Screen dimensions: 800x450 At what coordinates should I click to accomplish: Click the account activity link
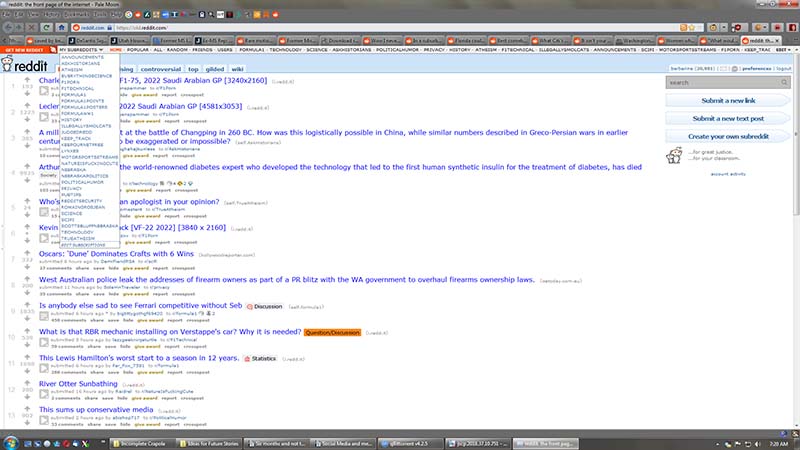tap(728, 174)
